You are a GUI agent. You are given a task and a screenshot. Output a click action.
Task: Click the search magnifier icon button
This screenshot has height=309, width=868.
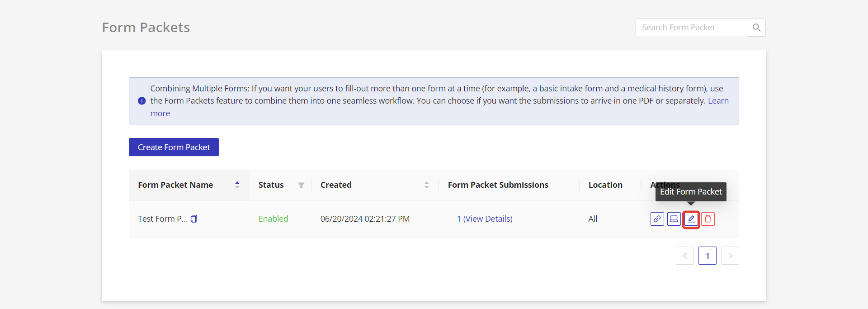point(756,28)
